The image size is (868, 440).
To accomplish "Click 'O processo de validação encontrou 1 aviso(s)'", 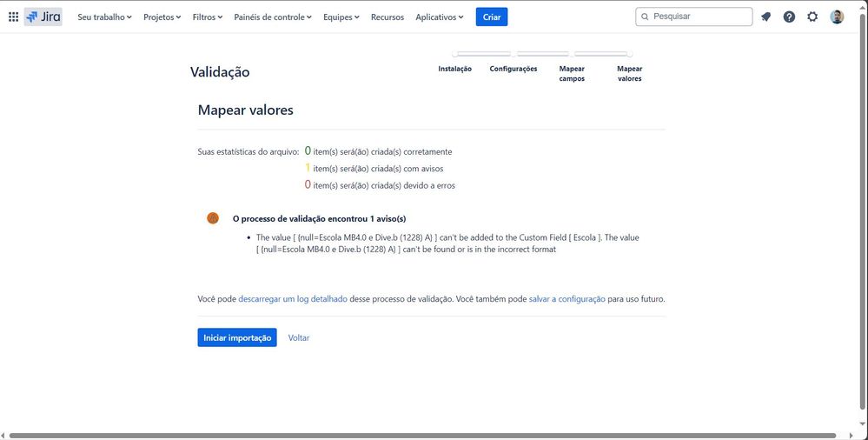I will click(x=320, y=219).
